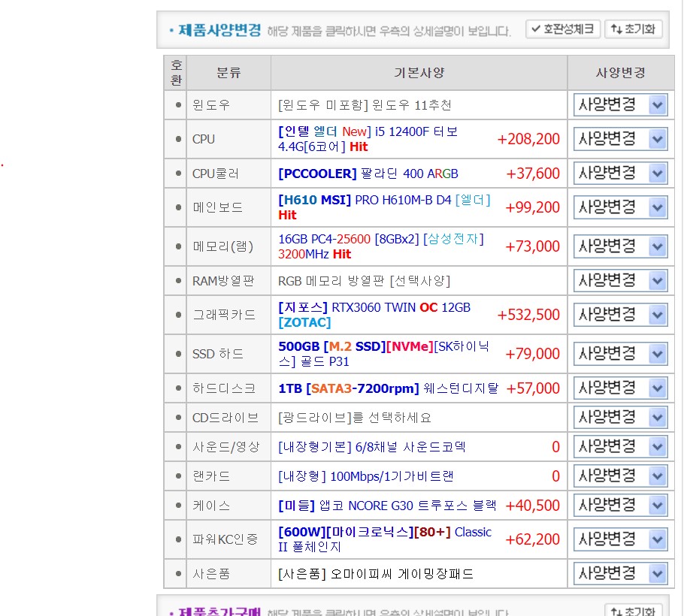This screenshot has width=684, height=616.
Task: Open 사양변경 dropdown for 메인보드 row
Action: click(620, 207)
